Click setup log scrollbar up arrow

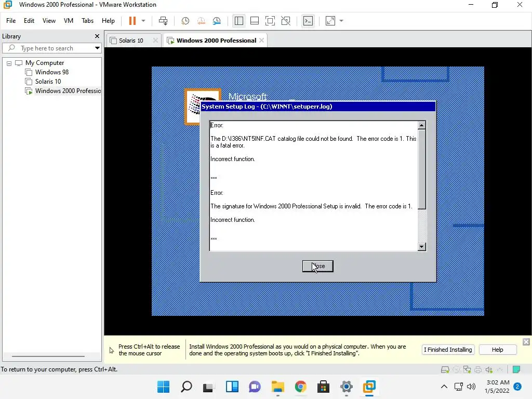(421, 126)
